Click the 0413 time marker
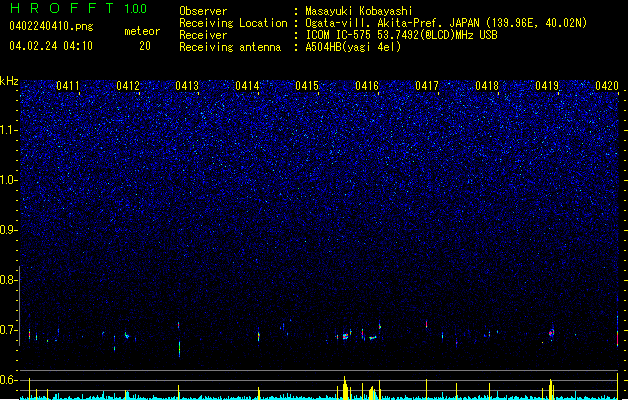The image size is (629, 400). 187,86
